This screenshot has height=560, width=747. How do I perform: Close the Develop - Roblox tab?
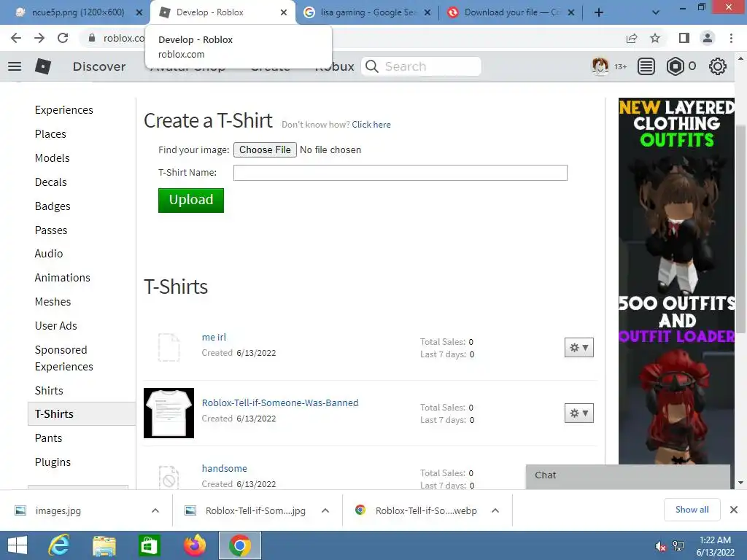(284, 12)
